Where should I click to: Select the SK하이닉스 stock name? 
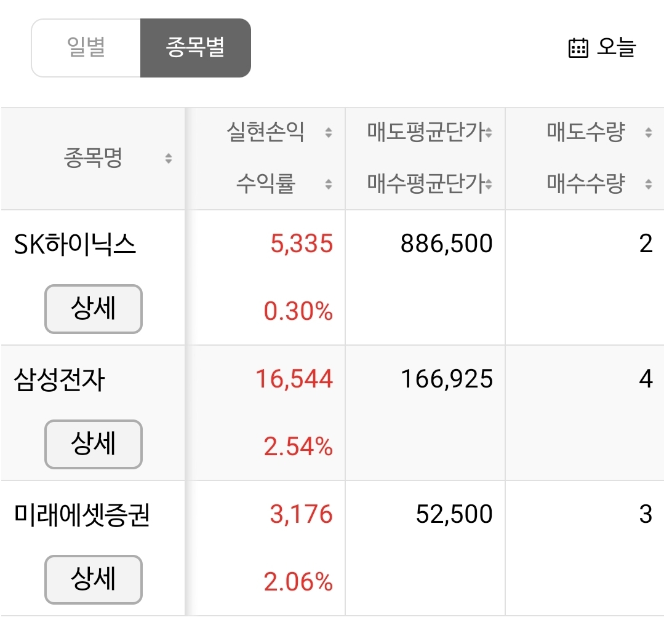(x=74, y=244)
